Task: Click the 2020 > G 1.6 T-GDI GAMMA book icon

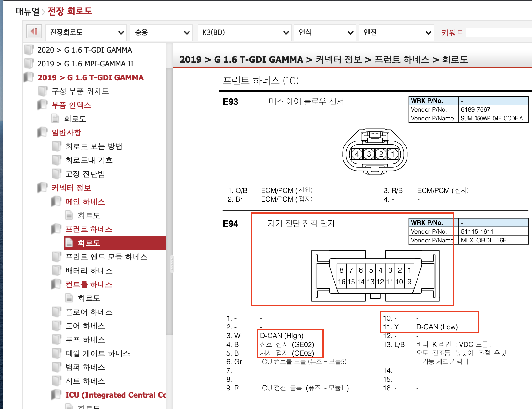Action: (x=29, y=50)
